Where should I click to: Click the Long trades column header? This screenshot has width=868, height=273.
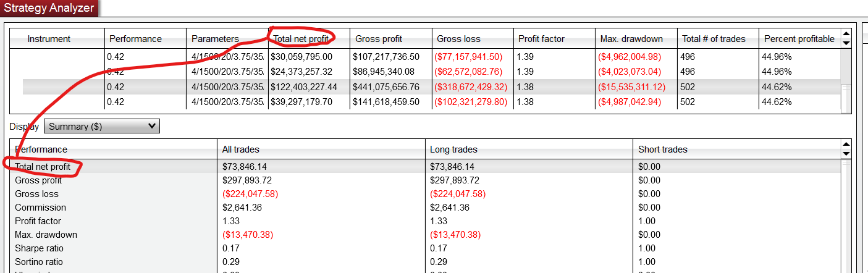click(x=453, y=149)
